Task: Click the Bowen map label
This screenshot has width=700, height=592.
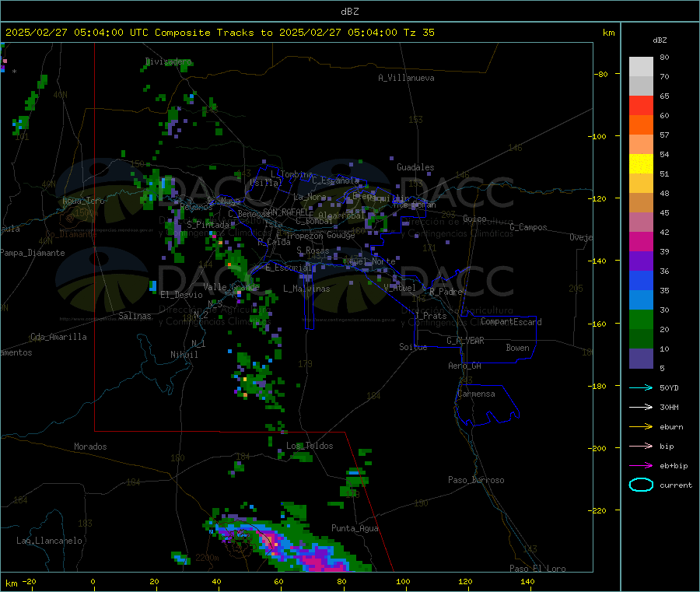Action: 518,348
